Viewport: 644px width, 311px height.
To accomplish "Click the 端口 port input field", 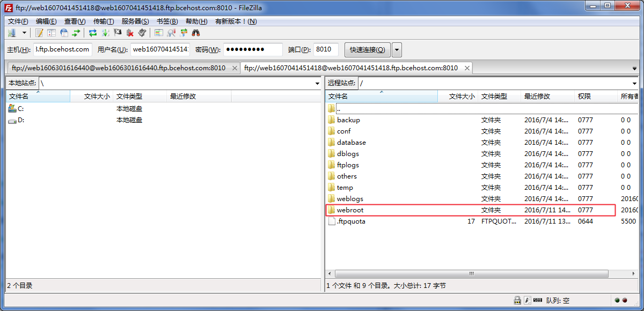I will pyautogui.click(x=326, y=50).
